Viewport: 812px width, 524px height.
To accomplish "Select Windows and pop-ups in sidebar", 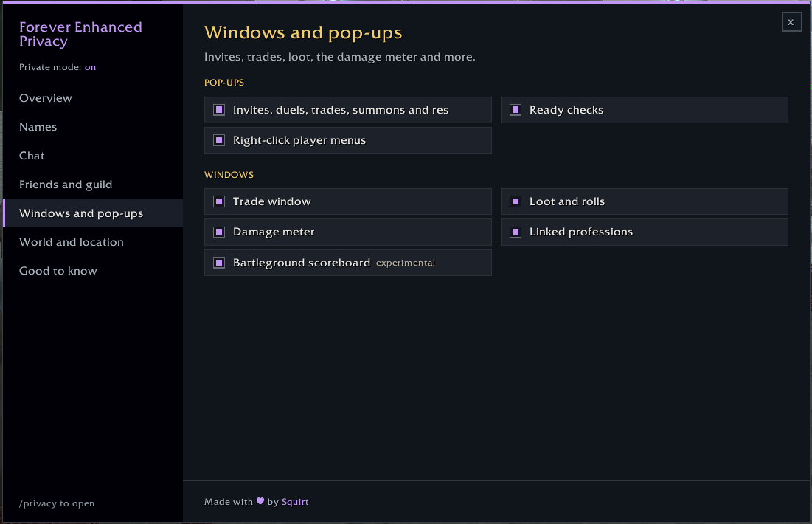I will (x=93, y=213).
